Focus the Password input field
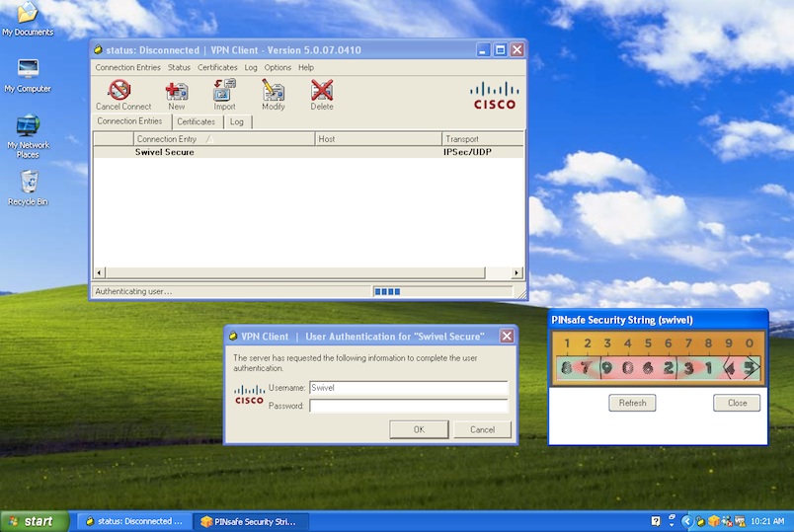 pos(408,406)
